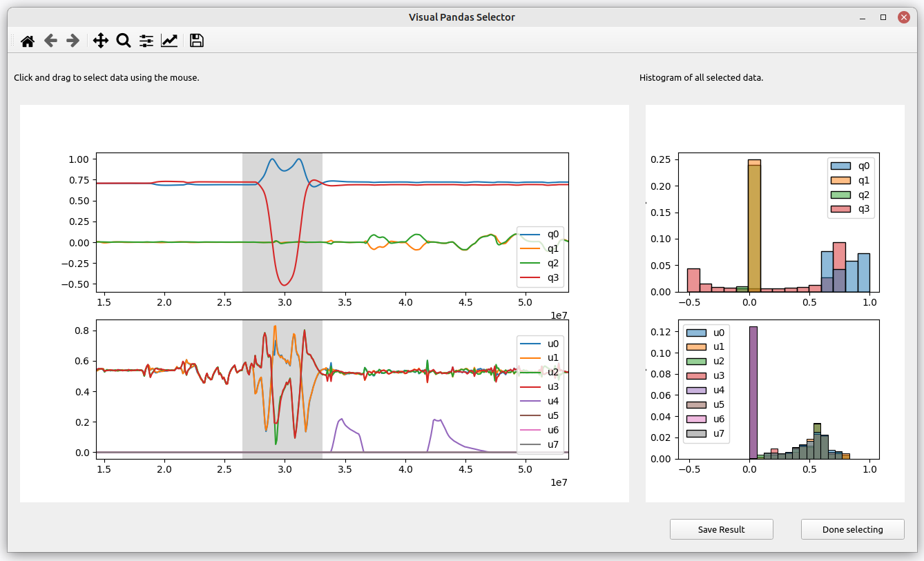This screenshot has height=561, width=924.
Task: Click the 'Histogram of all selected data.' label
Action: [701, 78]
